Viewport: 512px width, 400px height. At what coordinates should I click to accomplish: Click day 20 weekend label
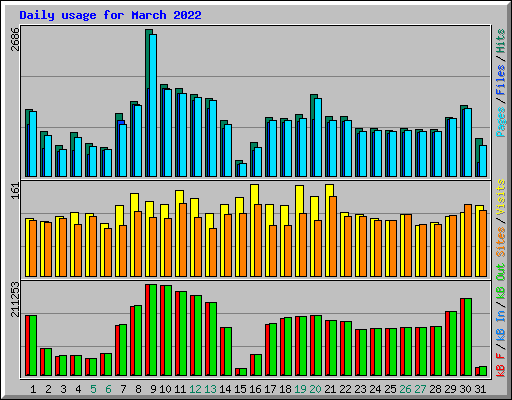pyautogui.click(x=316, y=389)
